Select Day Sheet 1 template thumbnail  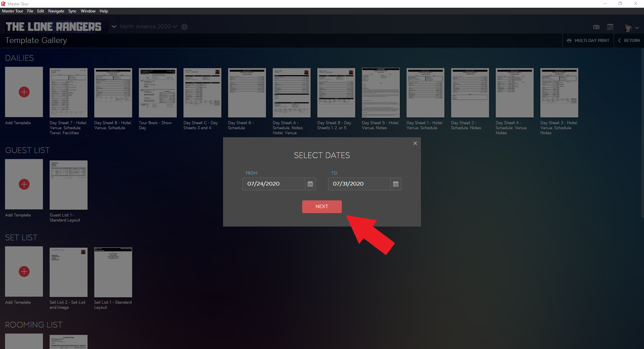pos(425,93)
